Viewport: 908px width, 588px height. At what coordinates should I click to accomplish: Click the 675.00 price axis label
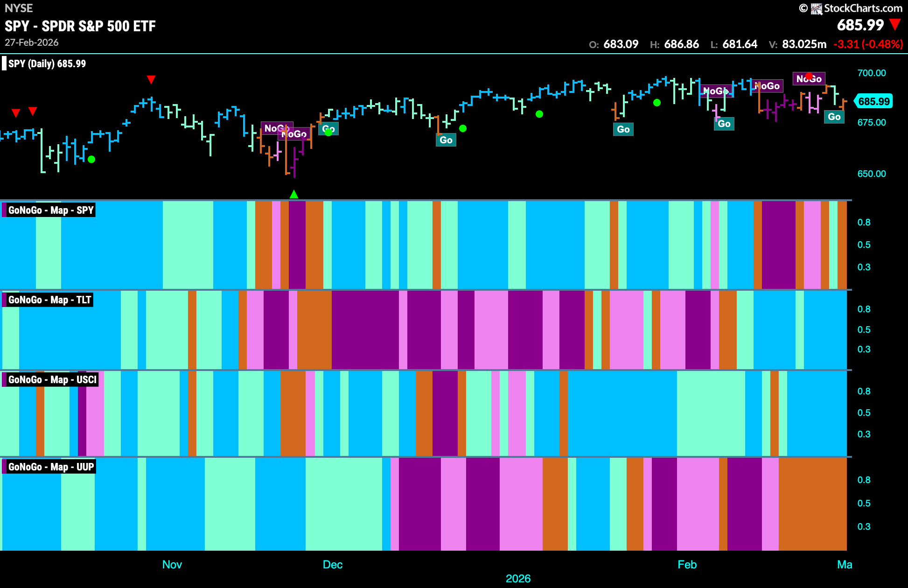pos(872,122)
